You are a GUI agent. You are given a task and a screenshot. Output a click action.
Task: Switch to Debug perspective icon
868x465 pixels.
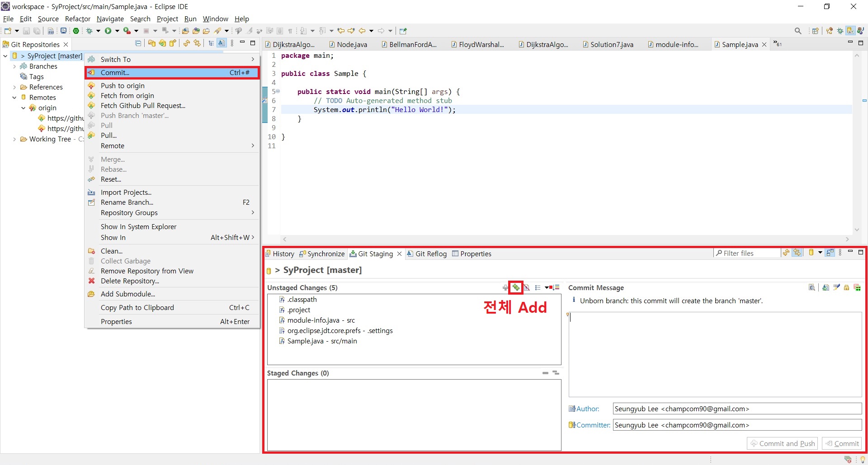[x=840, y=31]
